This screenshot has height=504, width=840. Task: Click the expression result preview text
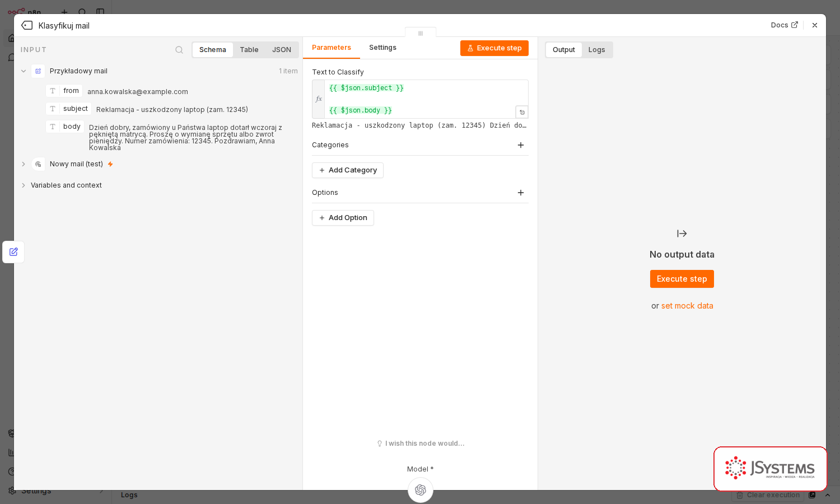coord(419,125)
